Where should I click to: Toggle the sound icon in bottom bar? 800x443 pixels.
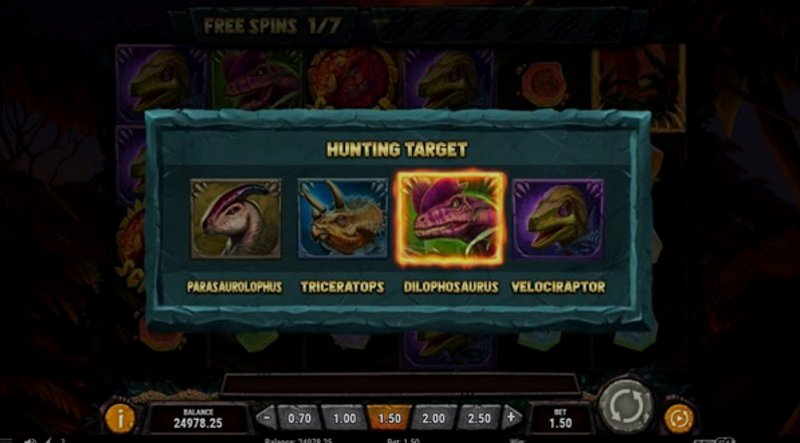point(31,440)
